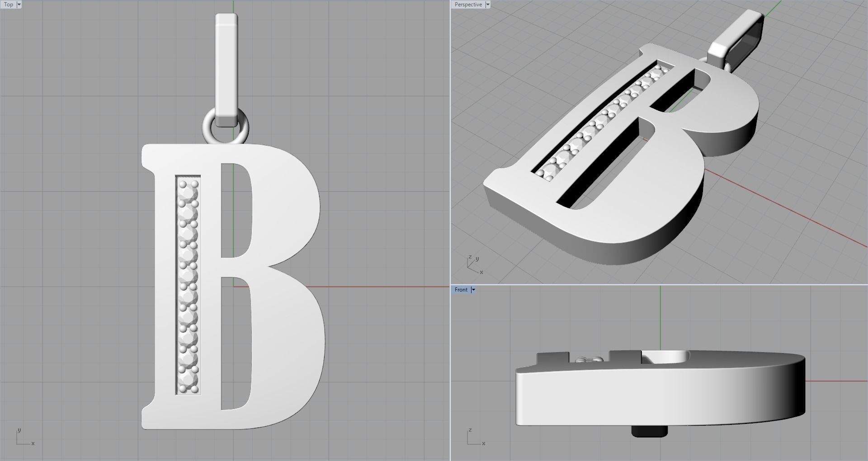Click the Perspective viewport title label
This screenshot has width=868, height=461.
(x=468, y=5)
